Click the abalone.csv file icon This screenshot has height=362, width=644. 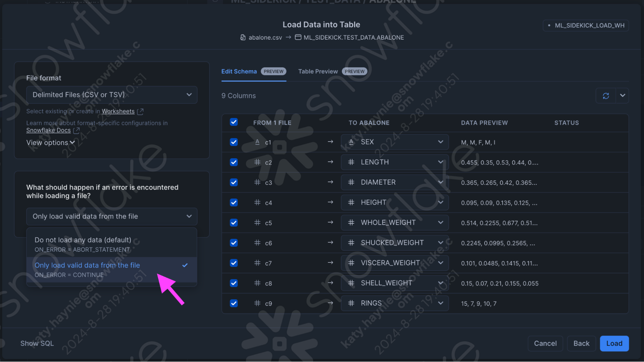point(243,37)
